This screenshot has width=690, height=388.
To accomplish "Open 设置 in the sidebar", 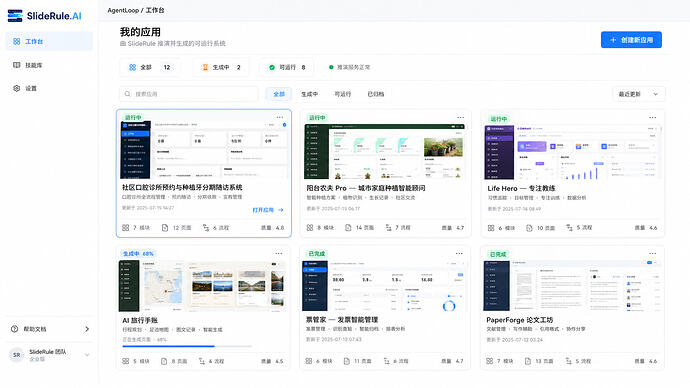I will point(49,88).
